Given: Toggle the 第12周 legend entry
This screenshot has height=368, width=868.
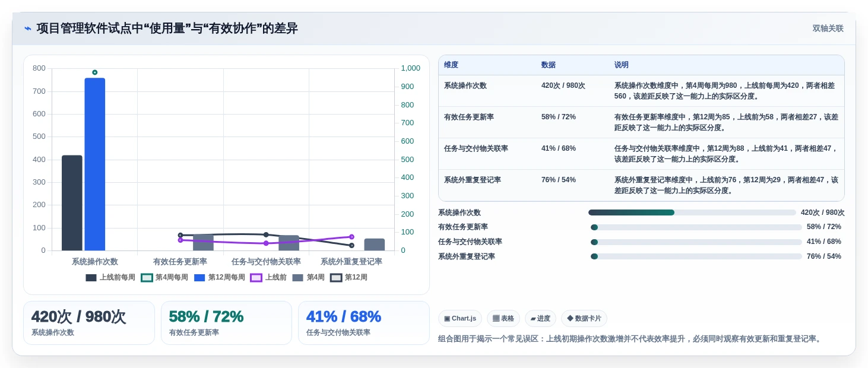Looking at the screenshot, I should point(349,277).
